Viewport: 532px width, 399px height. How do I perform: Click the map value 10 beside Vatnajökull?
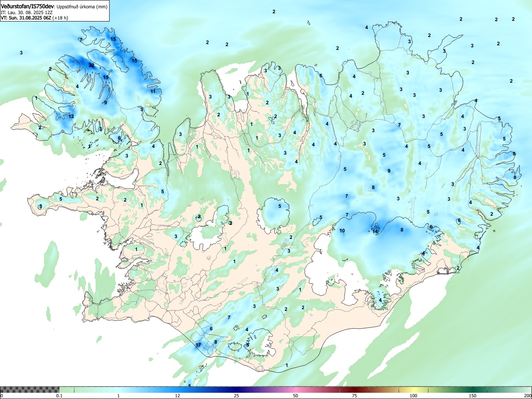tap(342, 231)
